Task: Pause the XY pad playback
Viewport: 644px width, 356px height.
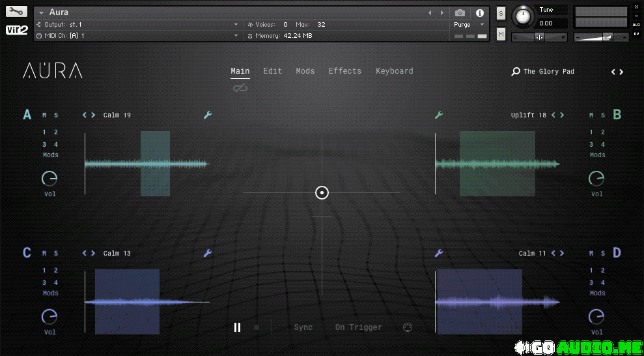Action: tap(238, 327)
